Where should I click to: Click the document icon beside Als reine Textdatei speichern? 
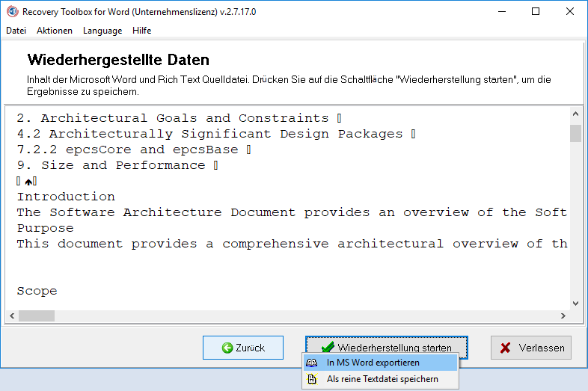(x=312, y=379)
